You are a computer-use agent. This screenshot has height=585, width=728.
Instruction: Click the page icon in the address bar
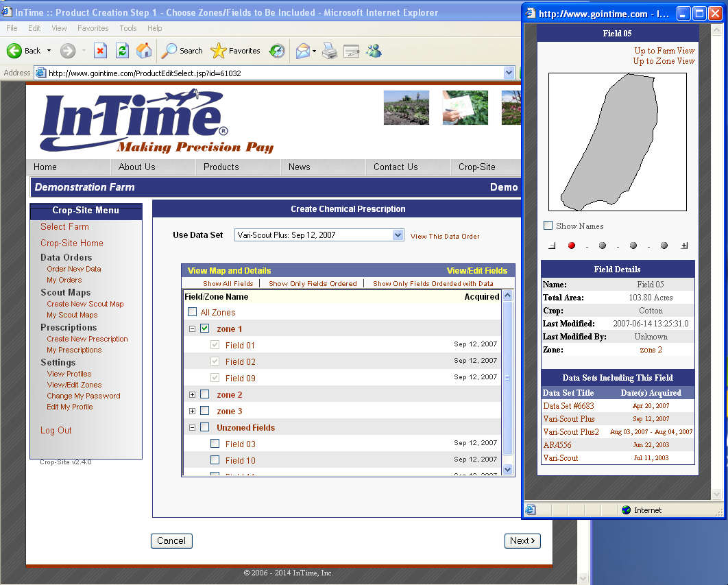click(41, 73)
